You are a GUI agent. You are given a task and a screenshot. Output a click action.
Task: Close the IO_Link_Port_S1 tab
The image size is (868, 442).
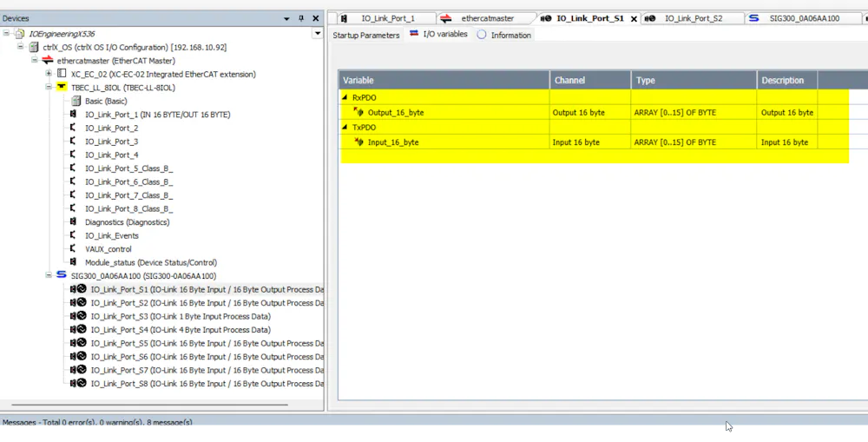tap(634, 19)
